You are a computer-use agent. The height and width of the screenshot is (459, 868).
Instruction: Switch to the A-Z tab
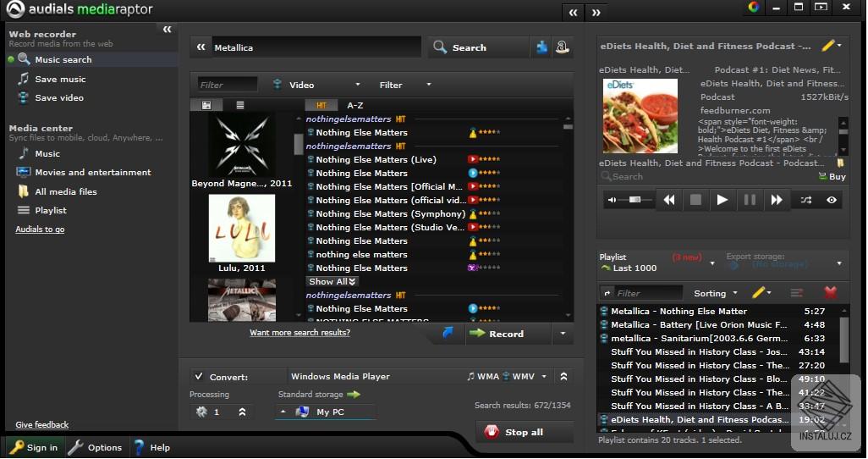coord(356,105)
